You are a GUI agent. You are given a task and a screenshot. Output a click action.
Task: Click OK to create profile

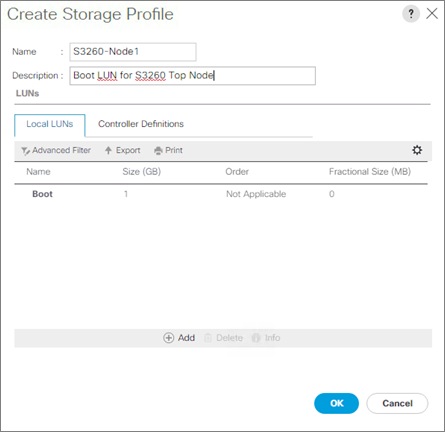point(336,403)
